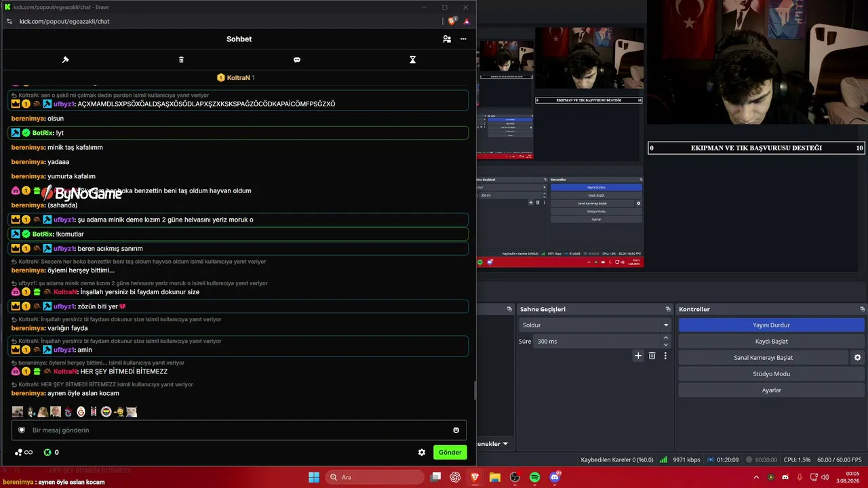This screenshot has width=868, height=488.
Task: Open the Soldur transition dropdown
Action: point(595,325)
